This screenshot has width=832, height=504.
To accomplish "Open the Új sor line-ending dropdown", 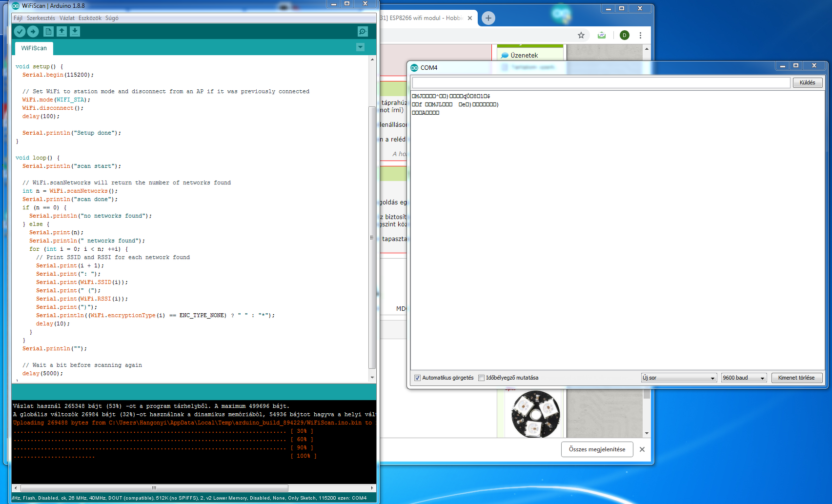I will tap(679, 378).
